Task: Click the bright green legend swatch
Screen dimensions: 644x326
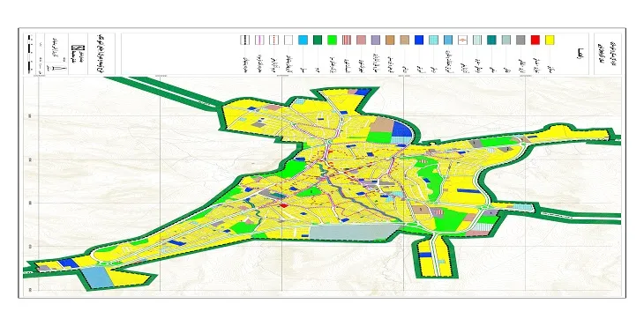Action: tap(332, 40)
